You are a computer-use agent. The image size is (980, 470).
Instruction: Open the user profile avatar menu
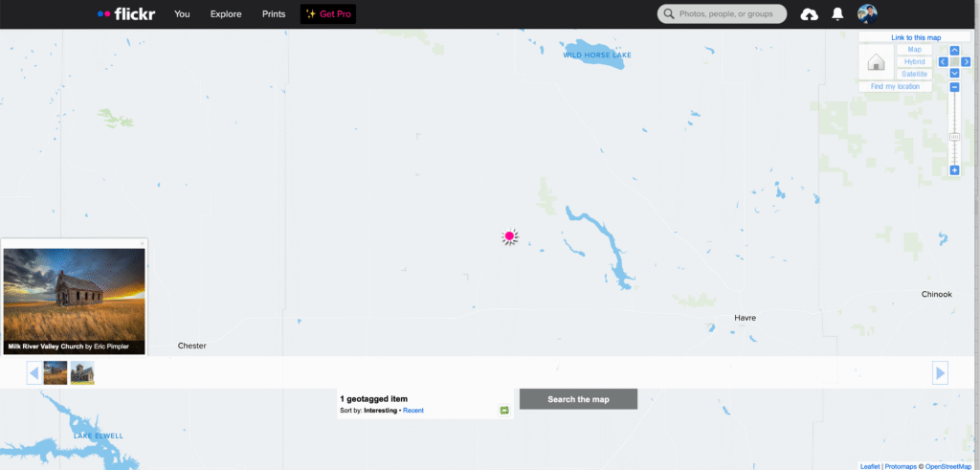coord(867,13)
